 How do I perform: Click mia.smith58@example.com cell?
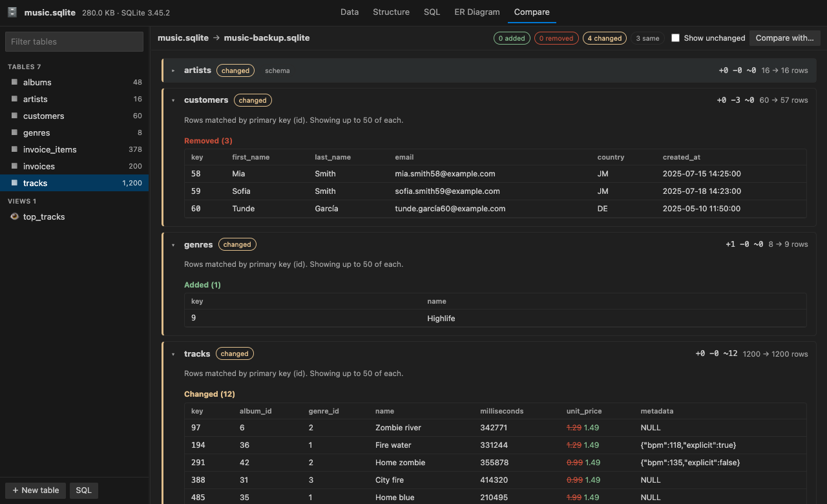click(445, 174)
